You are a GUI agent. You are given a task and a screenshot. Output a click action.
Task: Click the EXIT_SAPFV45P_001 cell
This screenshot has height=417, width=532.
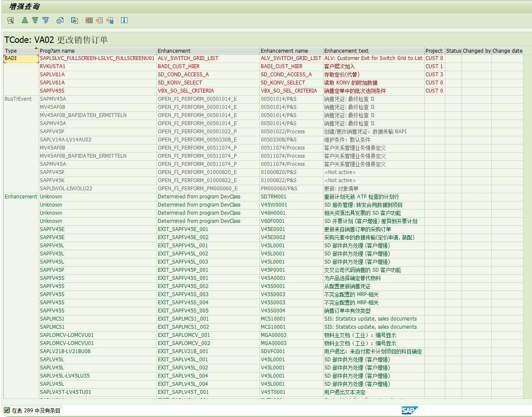click(x=208, y=270)
